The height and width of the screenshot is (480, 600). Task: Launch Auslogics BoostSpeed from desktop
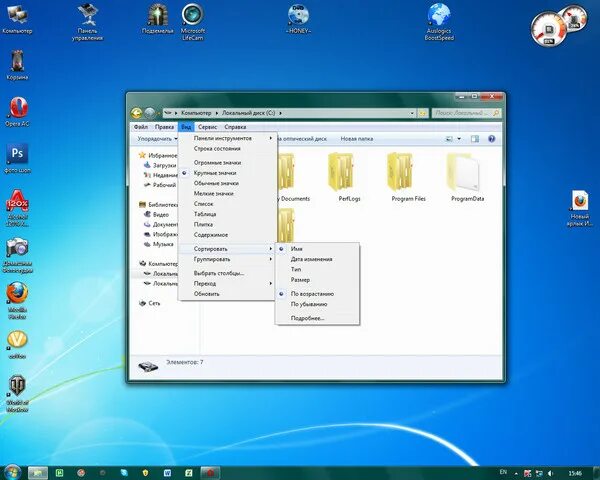pos(439,22)
